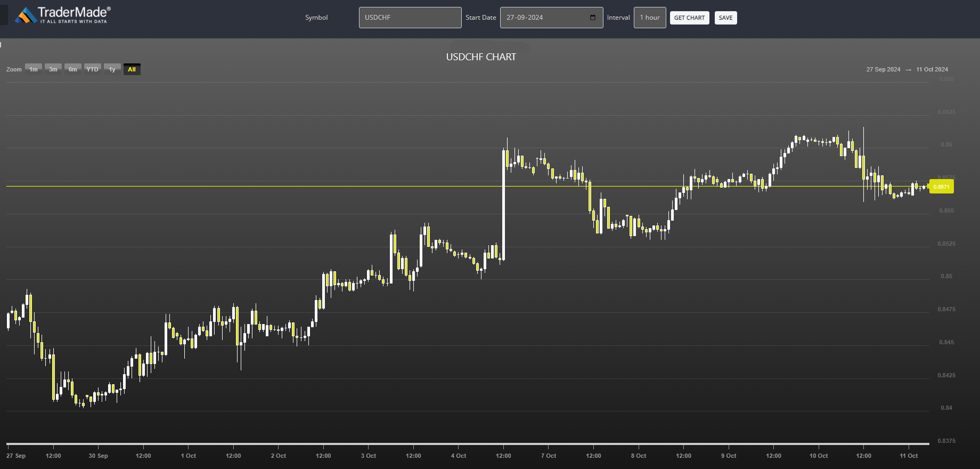The width and height of the screenshot is (980, 469).
Task: Click the 27 Sep time axis label
Action: pos(16,456)
